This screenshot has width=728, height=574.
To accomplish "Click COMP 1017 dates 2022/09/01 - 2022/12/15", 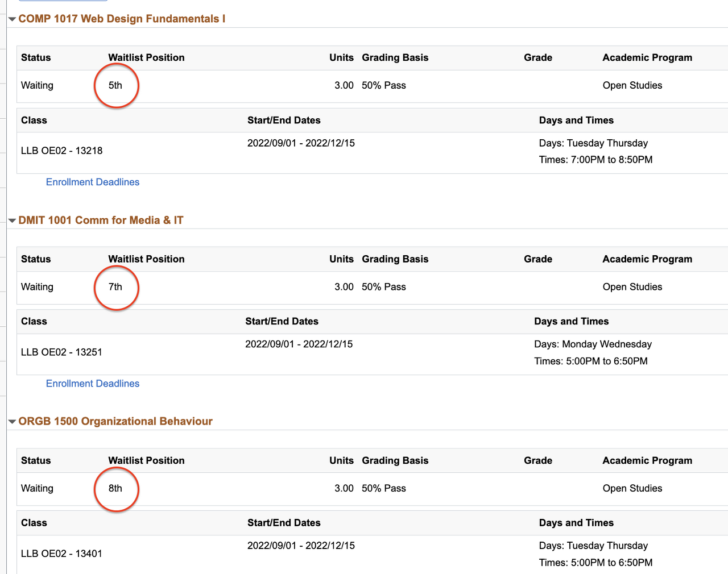I will tap(301, 143).
